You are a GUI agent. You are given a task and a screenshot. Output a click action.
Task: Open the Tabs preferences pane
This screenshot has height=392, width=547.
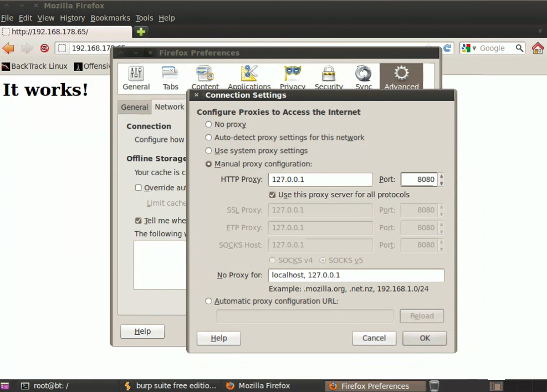[170, 78]
